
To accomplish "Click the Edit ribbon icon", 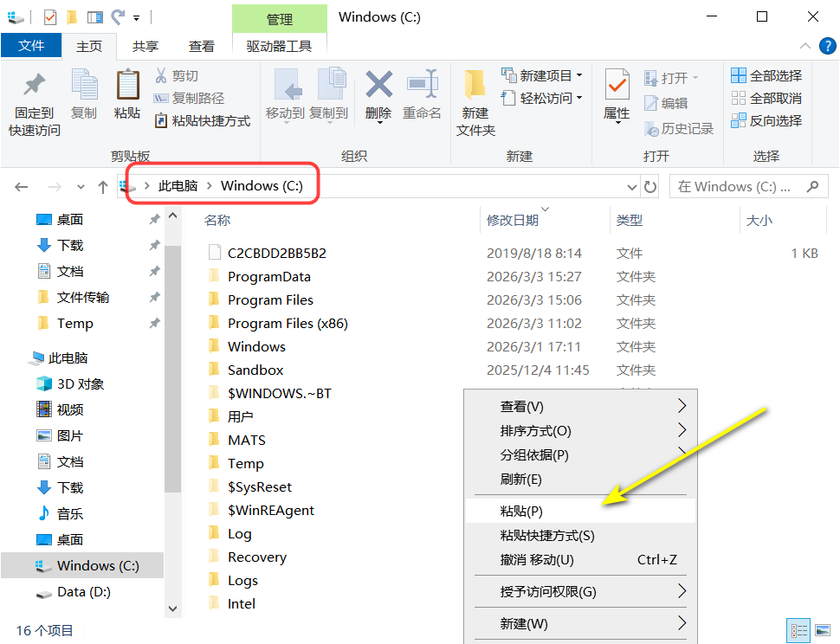I will [x=665, y=103].
